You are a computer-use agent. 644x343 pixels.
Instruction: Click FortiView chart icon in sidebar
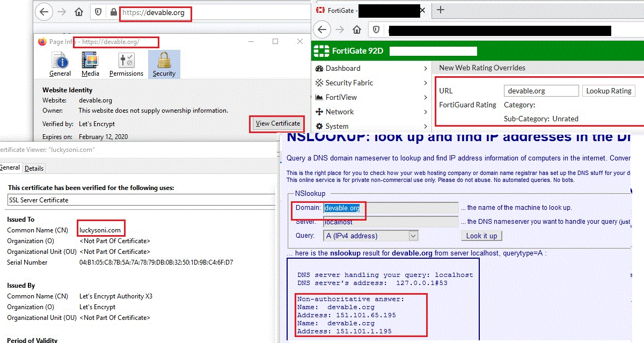319,97
